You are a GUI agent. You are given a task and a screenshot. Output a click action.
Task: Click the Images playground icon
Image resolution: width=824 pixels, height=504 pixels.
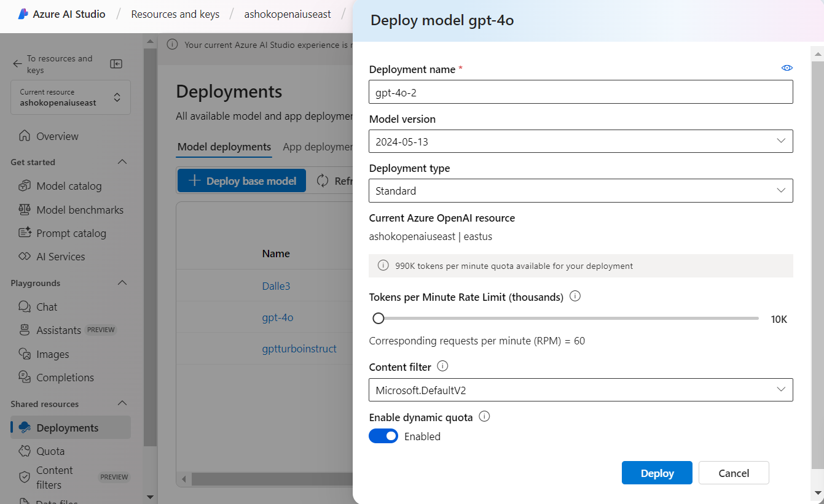click(x=25, y=354)
